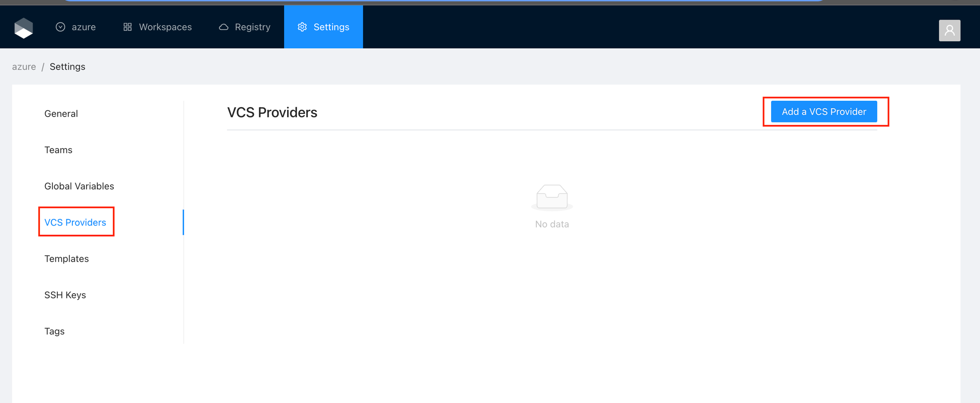Open the user profile avatar
980x403 pixels.
pos(949,31)
